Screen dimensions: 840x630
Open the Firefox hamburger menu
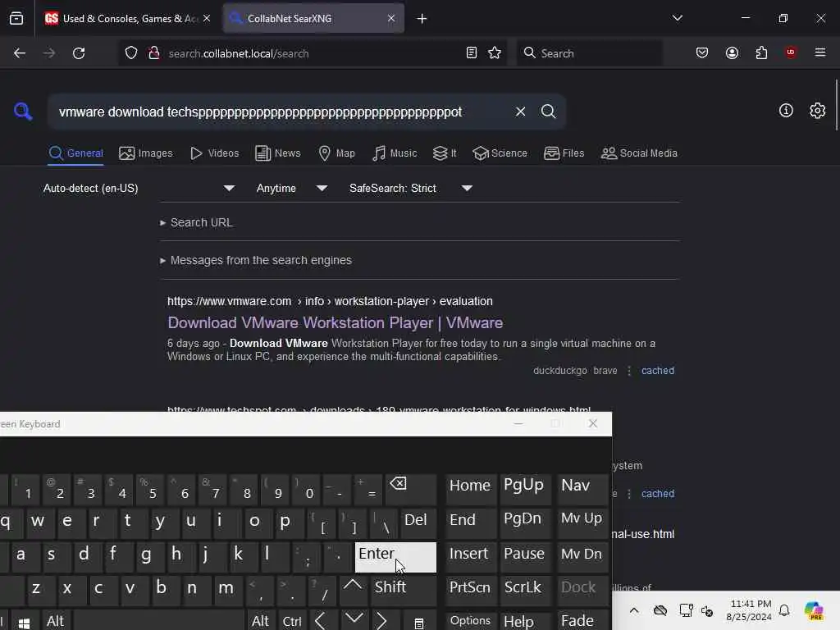coord(820,52)
